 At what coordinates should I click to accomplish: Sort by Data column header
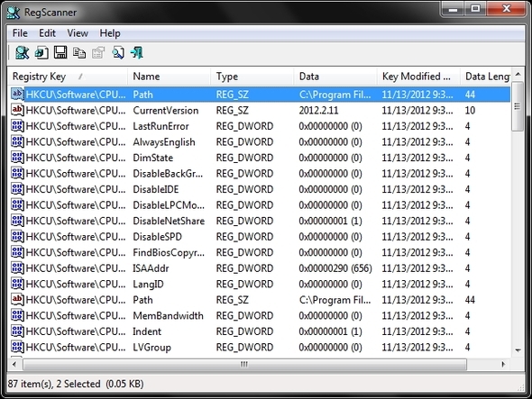tap(335, 77)
